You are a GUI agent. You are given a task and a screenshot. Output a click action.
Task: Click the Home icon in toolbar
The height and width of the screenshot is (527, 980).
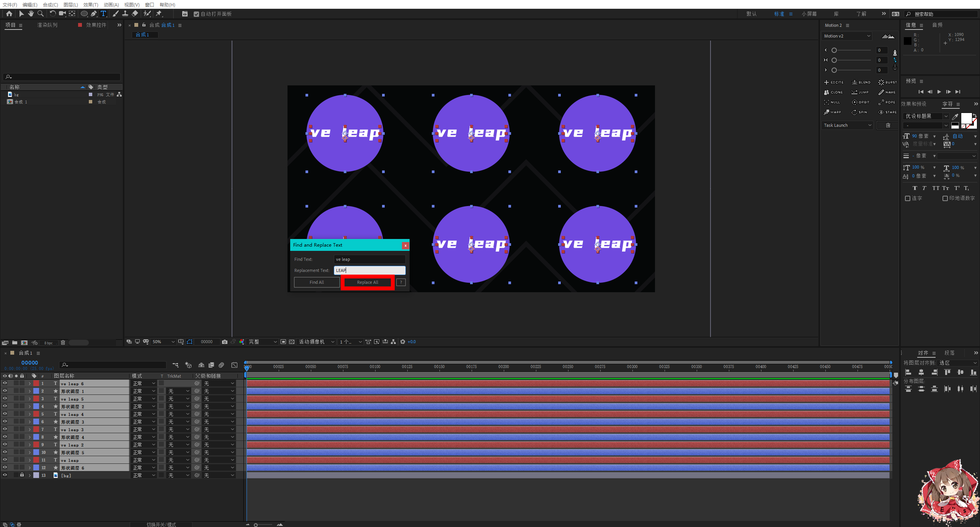tap(9, 14)
